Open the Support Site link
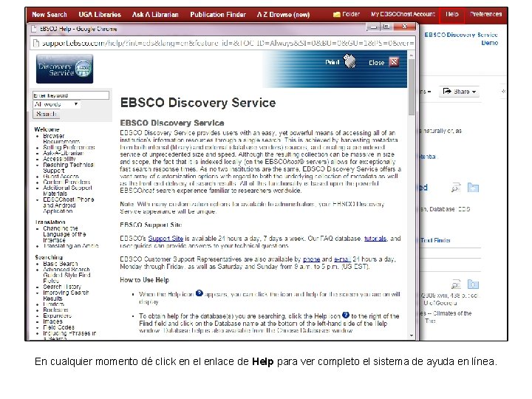 166,239
